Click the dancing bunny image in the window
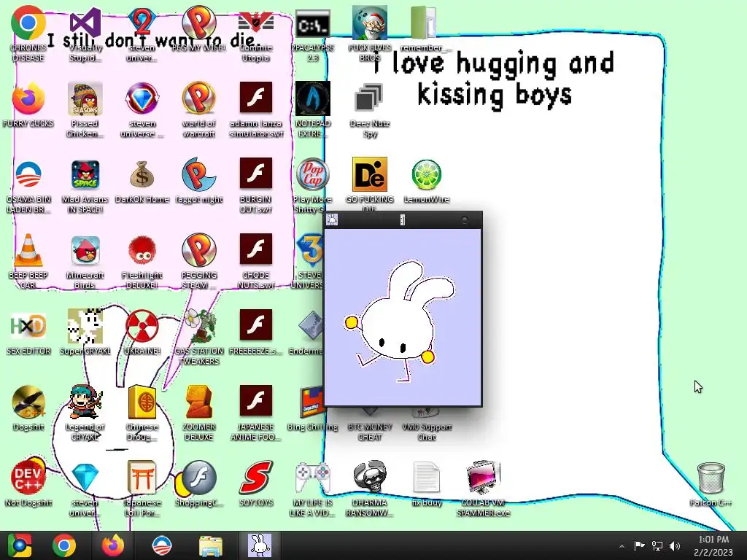The height and width of the screenshot is (560, 747). point(400,321)
